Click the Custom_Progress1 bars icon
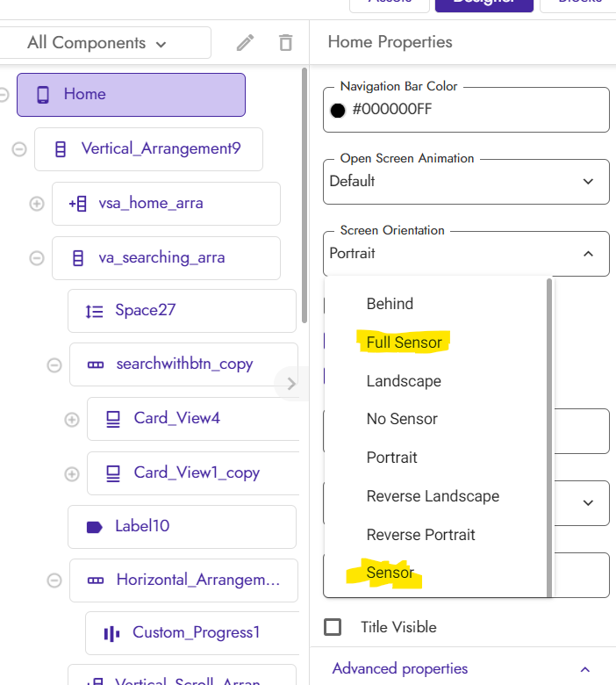The height and width of the screenshot is (685, 616). coord(111,633)
